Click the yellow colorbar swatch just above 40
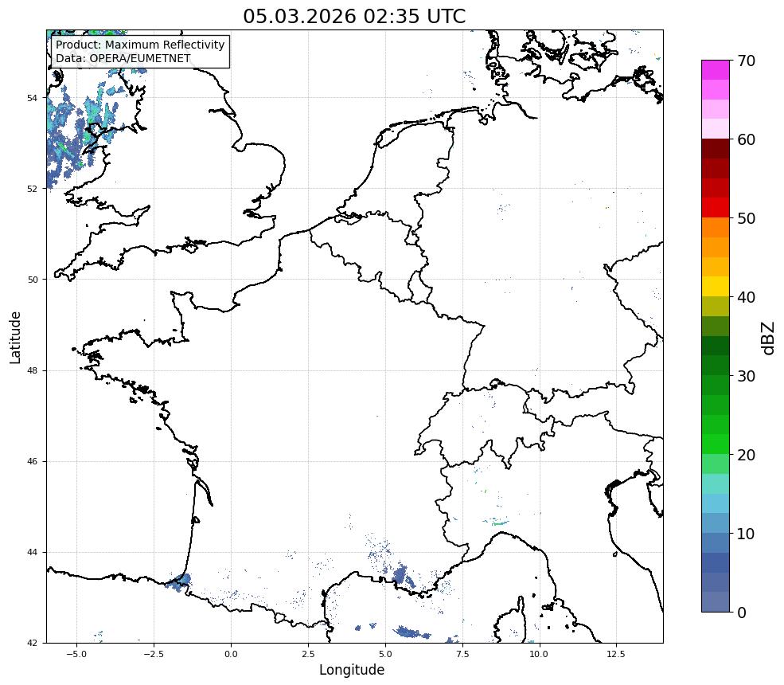 click(x=716, y=287)
